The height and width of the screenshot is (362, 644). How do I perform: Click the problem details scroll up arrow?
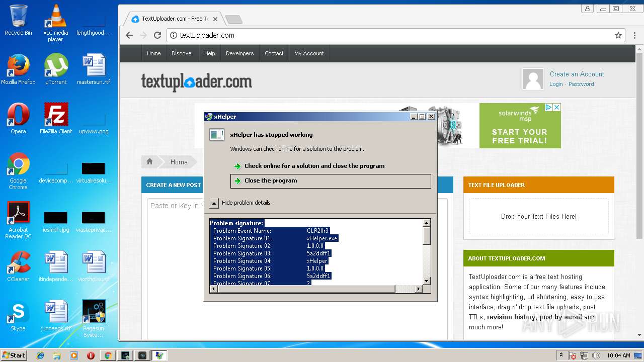tap(426, 223)
